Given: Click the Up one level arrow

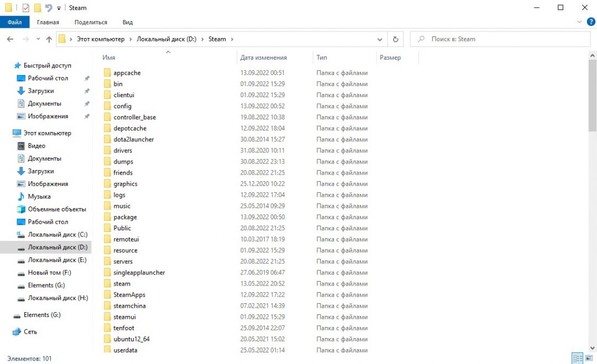Looking at the screenshot, I should (49, 39).
